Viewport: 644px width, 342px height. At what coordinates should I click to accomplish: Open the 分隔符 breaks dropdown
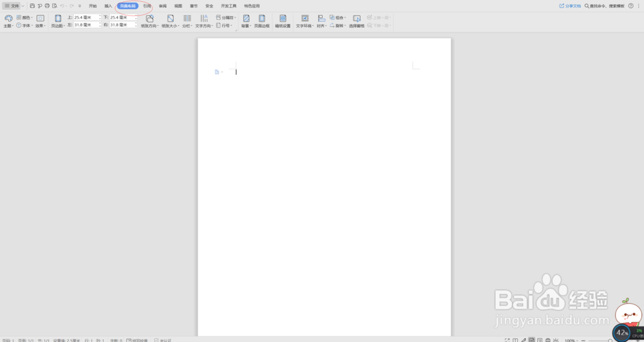tap(226, 17)
